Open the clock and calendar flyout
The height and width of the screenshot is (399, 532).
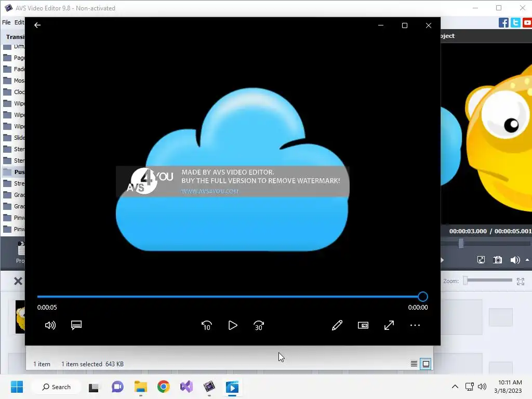[508, 387]
